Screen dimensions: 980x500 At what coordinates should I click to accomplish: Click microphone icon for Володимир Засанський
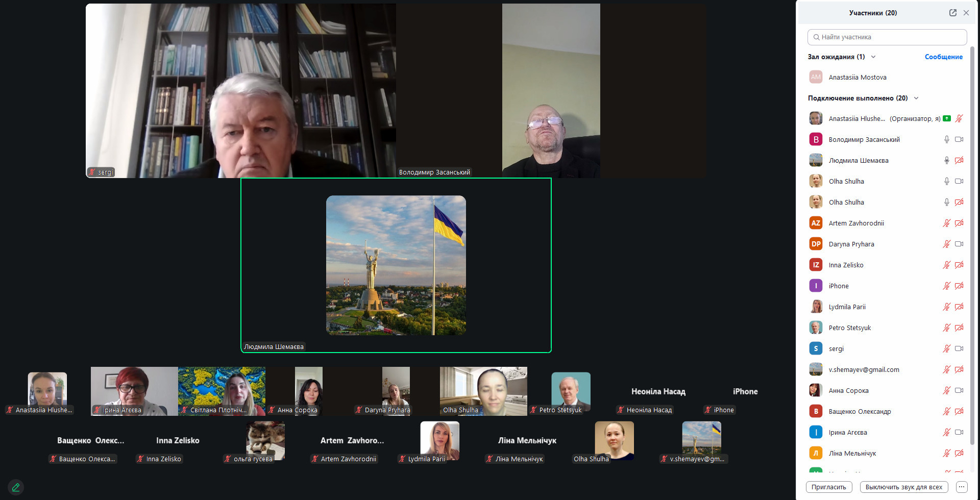pos(946,139)
